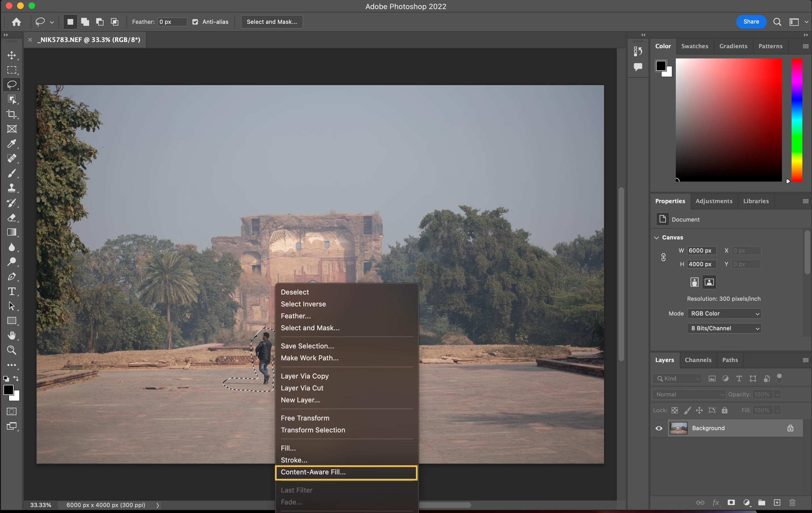The height and width of the screenshot is (513, 812).
Task: Select the Horizontal Type tool
Action: (x=12, y=291)
